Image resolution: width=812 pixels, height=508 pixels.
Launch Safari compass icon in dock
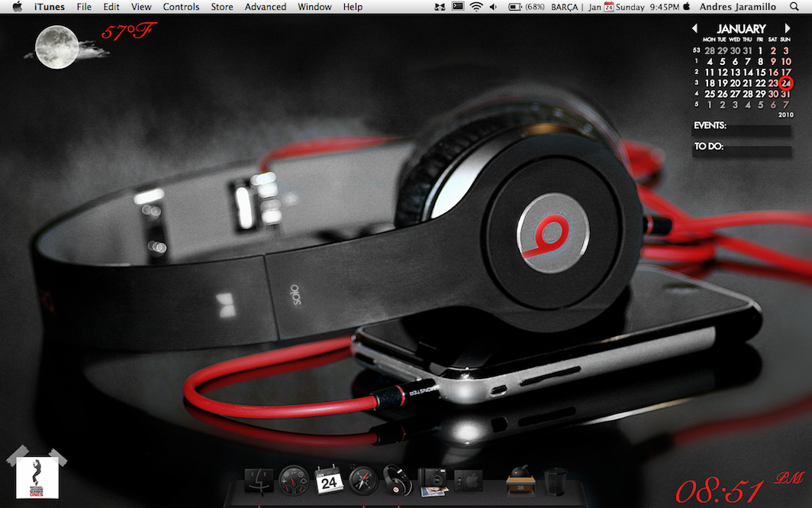(363, 480)
